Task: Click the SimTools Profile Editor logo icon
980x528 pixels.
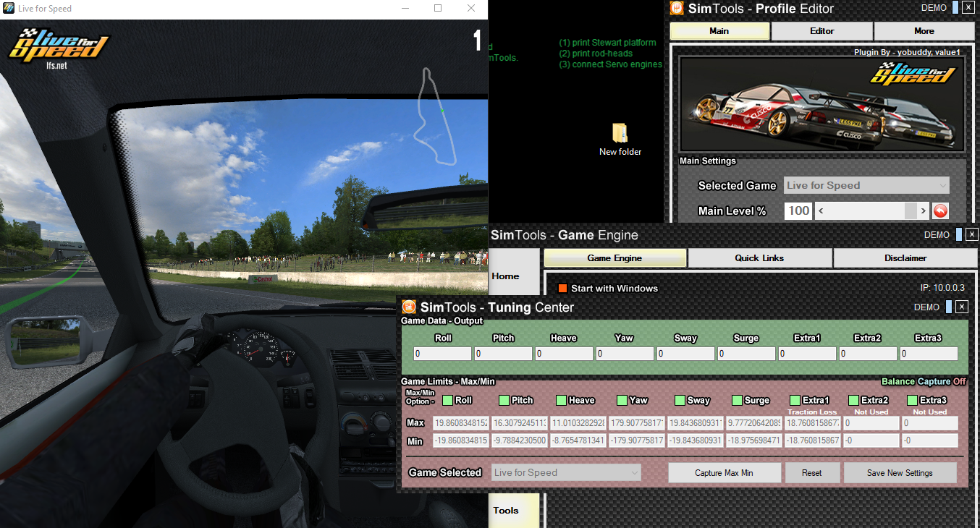Action: tap(677, 9)
